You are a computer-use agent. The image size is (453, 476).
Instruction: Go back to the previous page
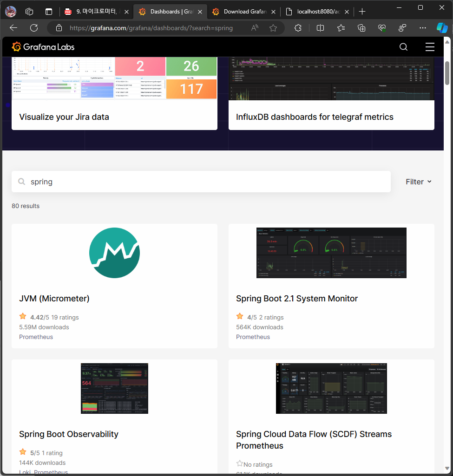(13, 28)
